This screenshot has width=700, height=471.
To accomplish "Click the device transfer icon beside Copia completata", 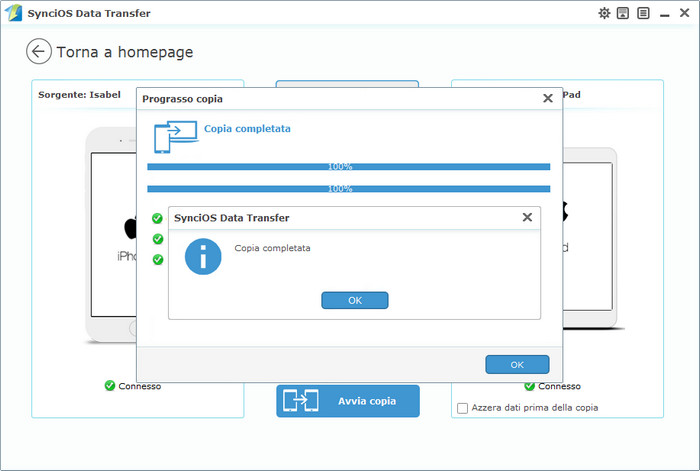I will pos(175,137).
